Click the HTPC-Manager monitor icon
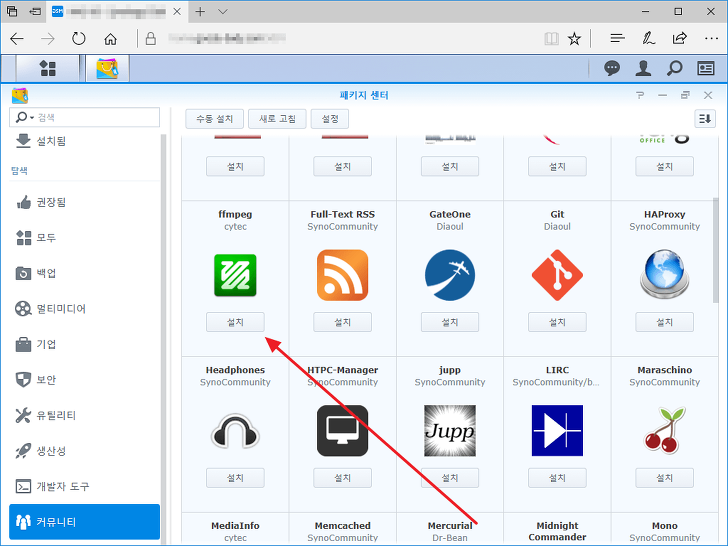The image size is (728, 546). click(342, 430)
